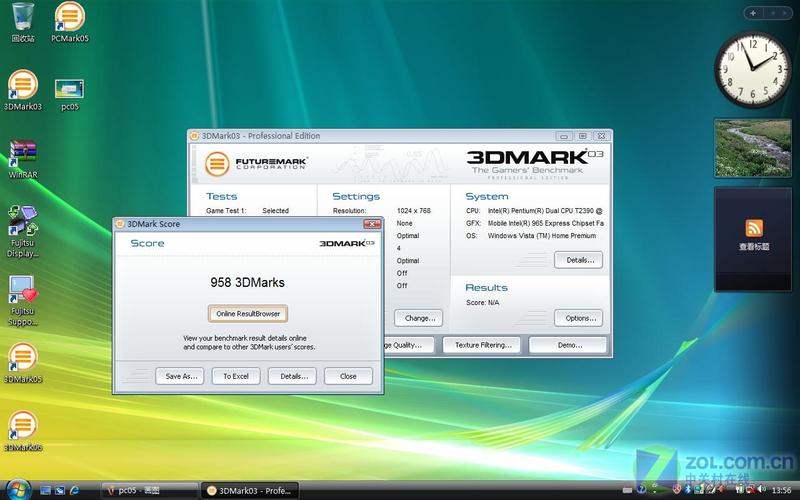Viewport: 800px width, 500px height.
Task: Open the volume speaker tray icon
Action: 762,489
